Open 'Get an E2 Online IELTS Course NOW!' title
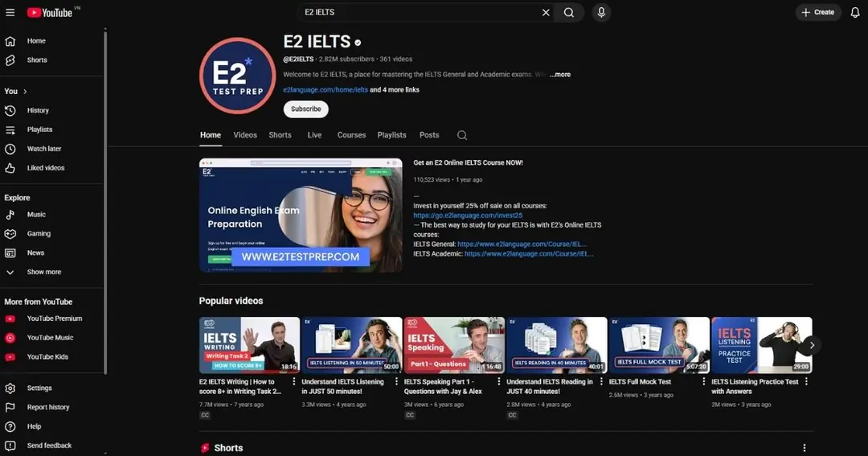The width and height of the screenshot is (868, 456). pyautogui.click(x=469, y=163)
